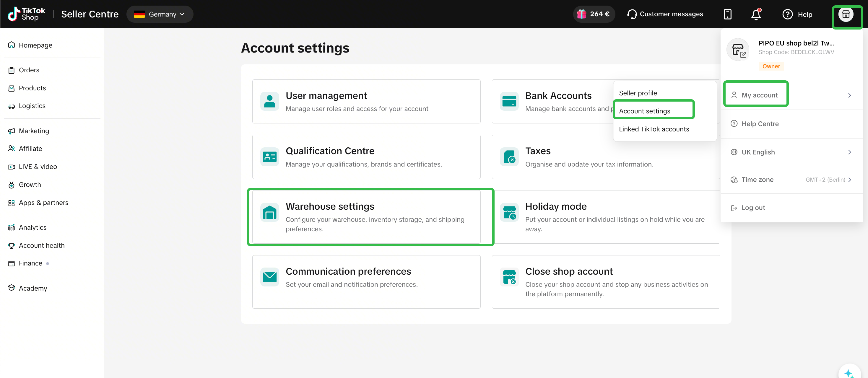Open Linked TikTok accounts
Screen dimensions: 868x378
point(654,129)
